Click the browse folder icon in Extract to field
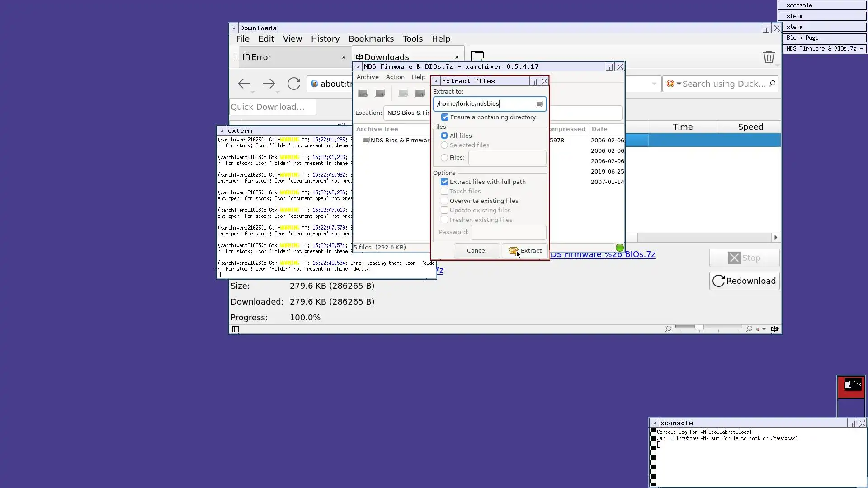The width and height of the screenshot is (868, 488). [x=539, y=104]
